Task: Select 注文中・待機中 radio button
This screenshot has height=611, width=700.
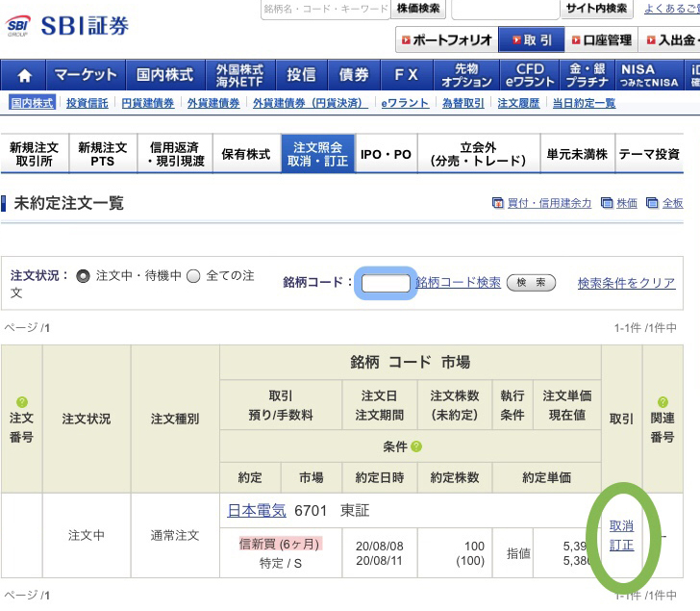Action: click(x=83, y=276)
